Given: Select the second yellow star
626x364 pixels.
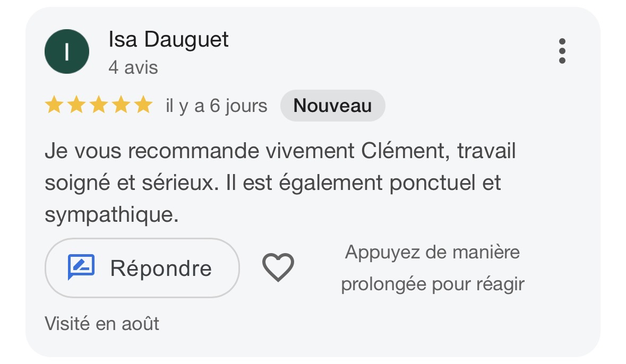Looking at the screenshot, I should coord(76,106).
